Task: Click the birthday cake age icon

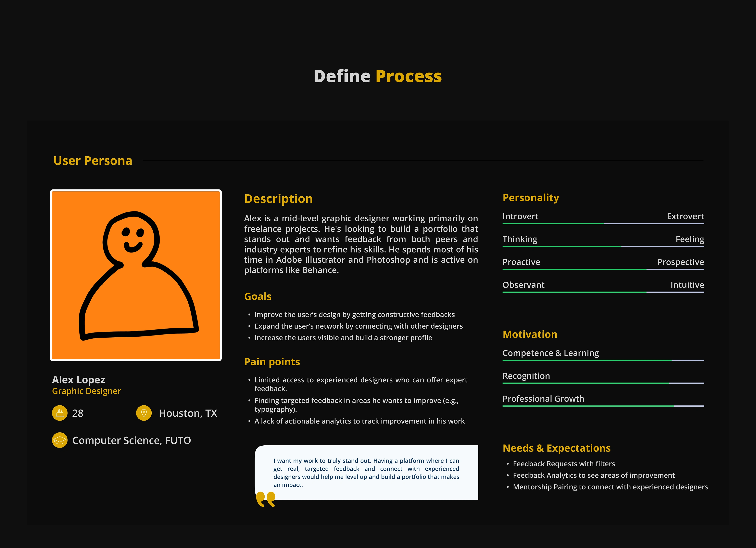Action: pyautogui.click(x=60, y=413)
